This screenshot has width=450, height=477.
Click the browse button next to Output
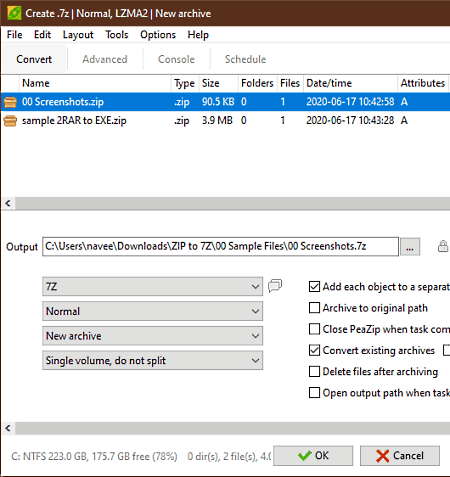click(410, 247)
